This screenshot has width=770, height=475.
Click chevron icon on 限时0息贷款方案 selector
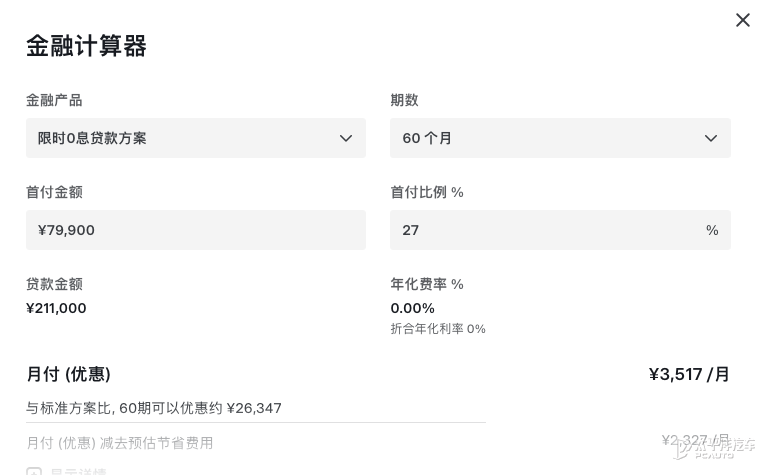[346, 138]
